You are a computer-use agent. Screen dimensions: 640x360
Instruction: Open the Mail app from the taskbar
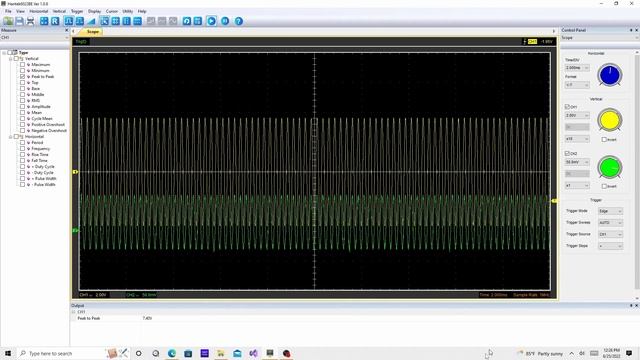pos(237,353)
